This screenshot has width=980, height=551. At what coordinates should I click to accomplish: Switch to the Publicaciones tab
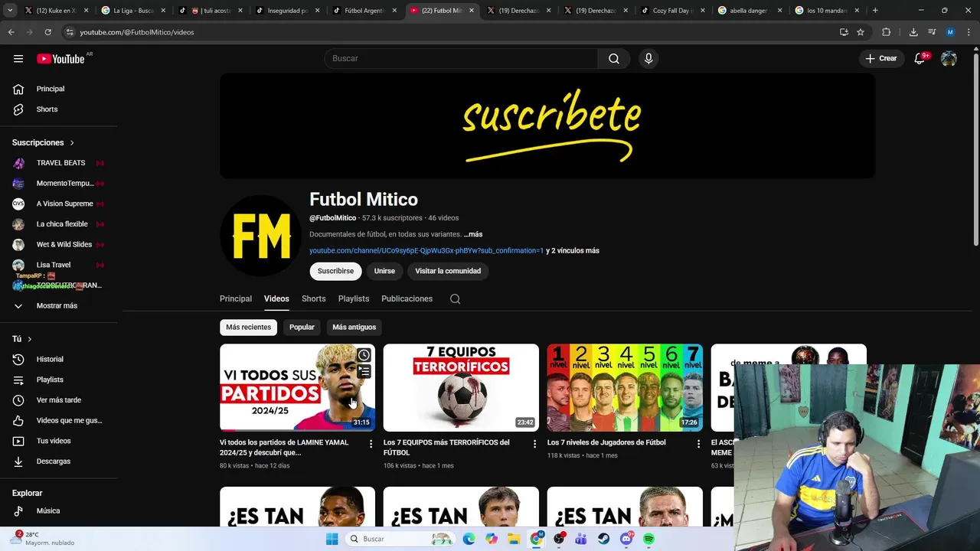pos(407,299)
